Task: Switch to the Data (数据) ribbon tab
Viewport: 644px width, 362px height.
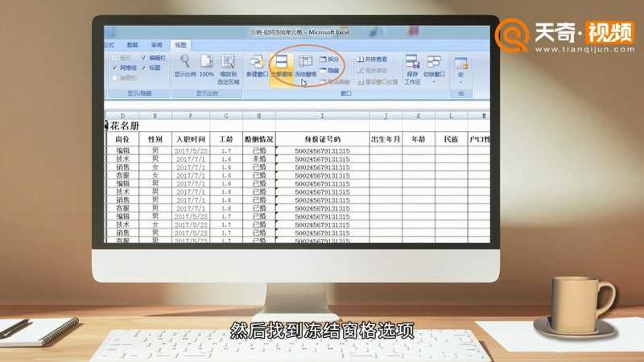Action: click(x=132, y=45)
